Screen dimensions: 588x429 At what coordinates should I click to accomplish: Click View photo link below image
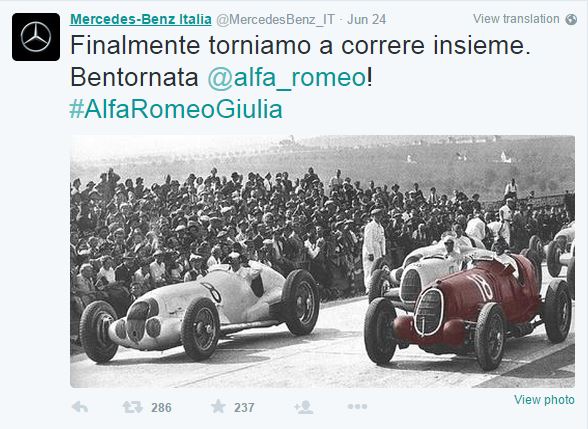pos(544,400)
